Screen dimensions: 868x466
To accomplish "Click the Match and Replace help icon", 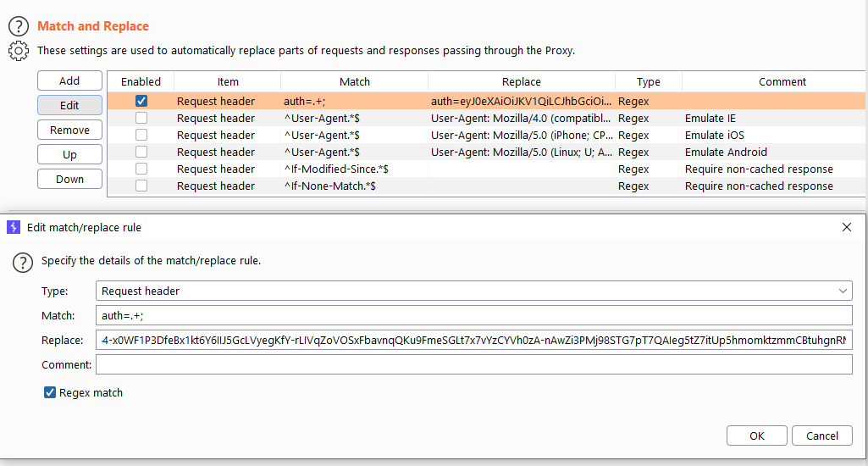I will click(19, 27).
